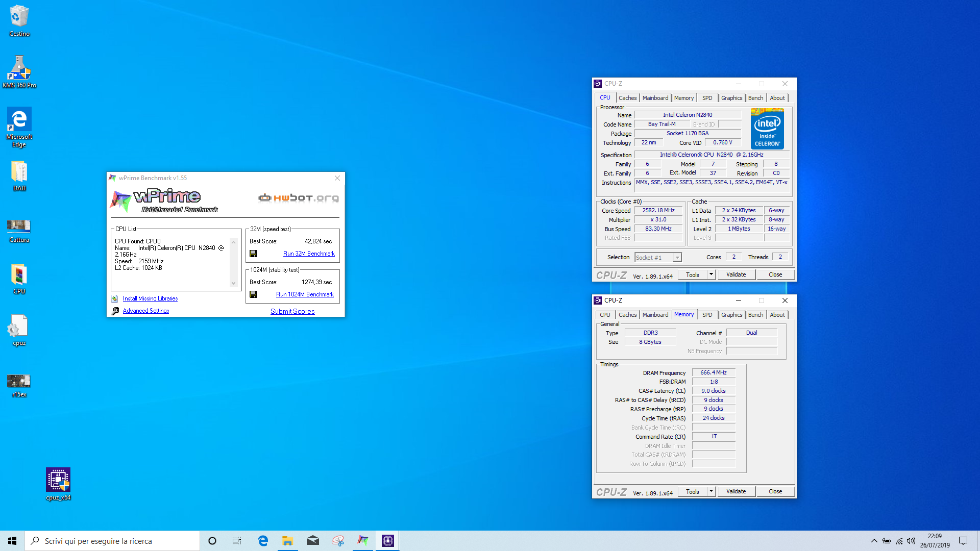Click the save icon beside 32M Best Score
Viewport: 980px width, 551px height.
253,254
